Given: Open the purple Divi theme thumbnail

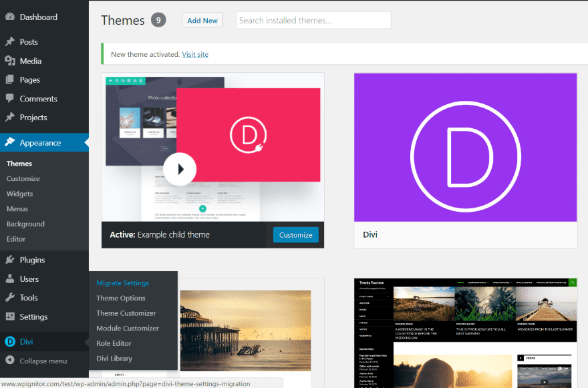Looking at the screenshot, I should 465,148.
